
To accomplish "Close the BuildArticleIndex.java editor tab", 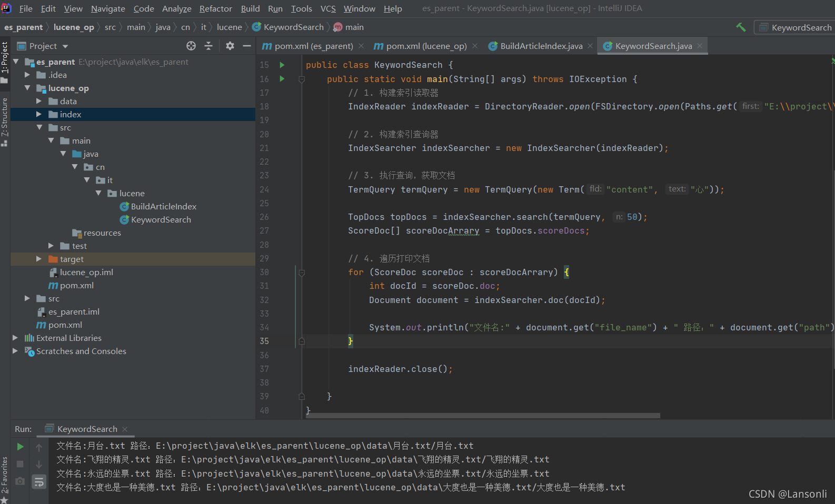I will click(590, 46).
